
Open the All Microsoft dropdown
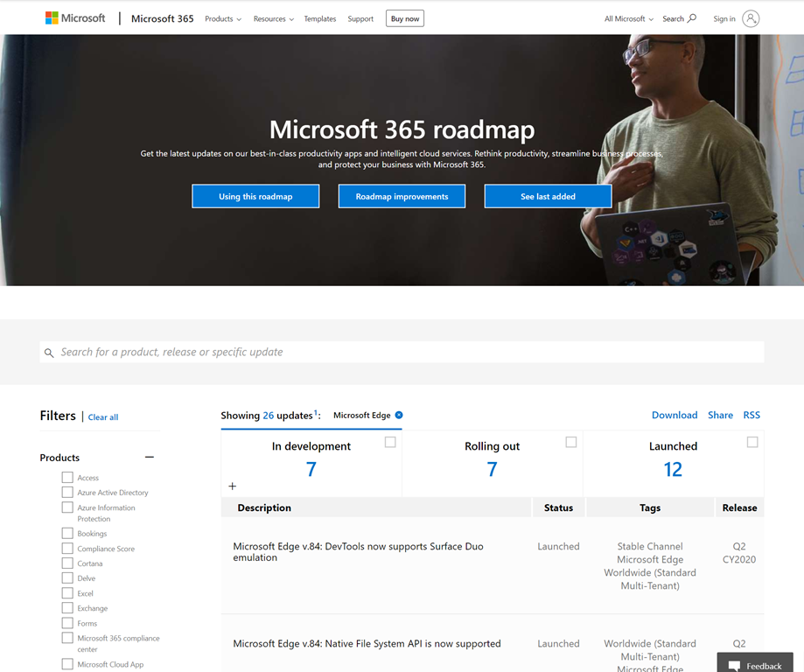626,17
